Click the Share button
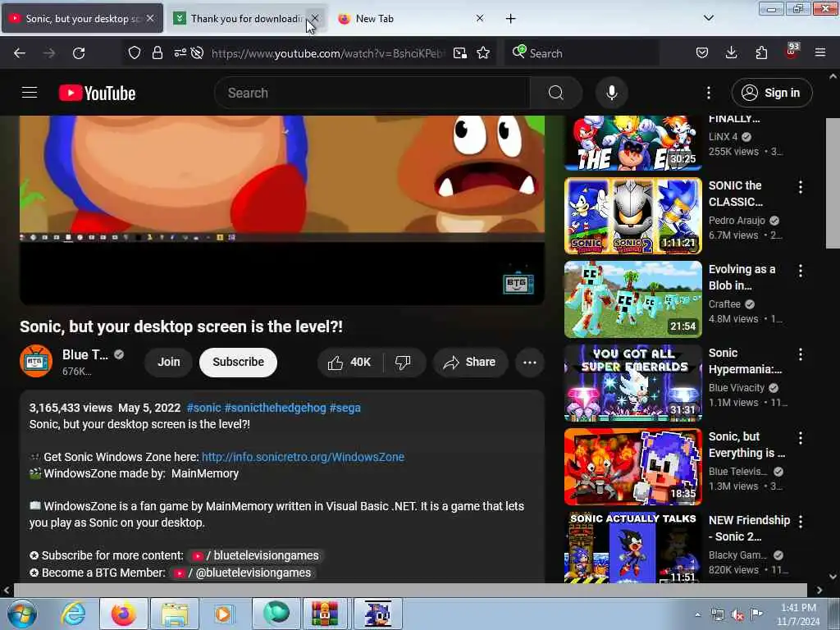The image size is (840, 630). (470, 362)
